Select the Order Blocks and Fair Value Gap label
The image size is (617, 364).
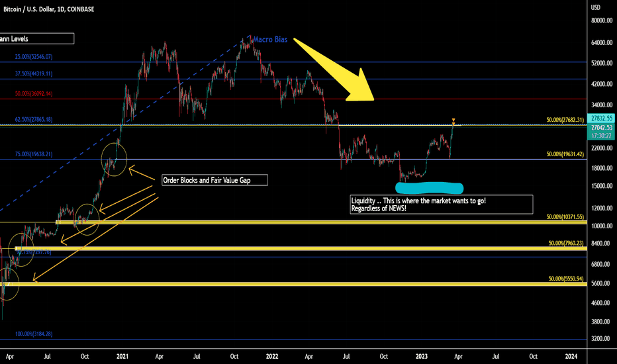pos(215,180)
